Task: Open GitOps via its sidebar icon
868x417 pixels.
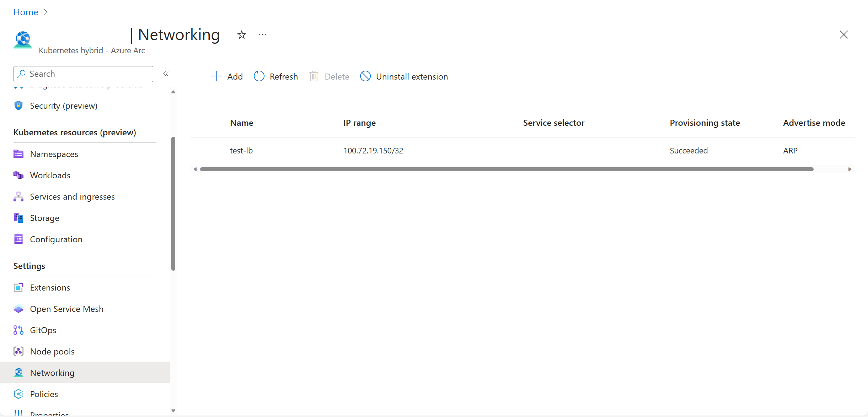Action: (x=18, y=330)
